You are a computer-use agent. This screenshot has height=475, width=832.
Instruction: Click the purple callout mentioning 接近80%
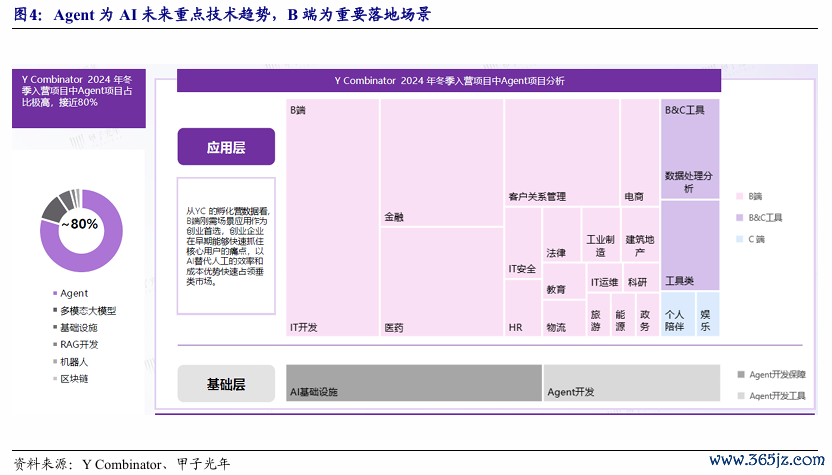tap(79, 99)
